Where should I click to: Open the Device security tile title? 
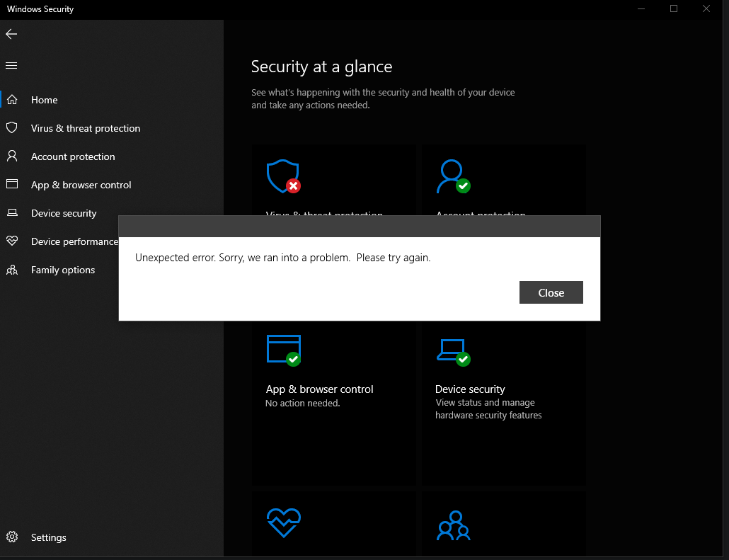(x=470, y=389)
